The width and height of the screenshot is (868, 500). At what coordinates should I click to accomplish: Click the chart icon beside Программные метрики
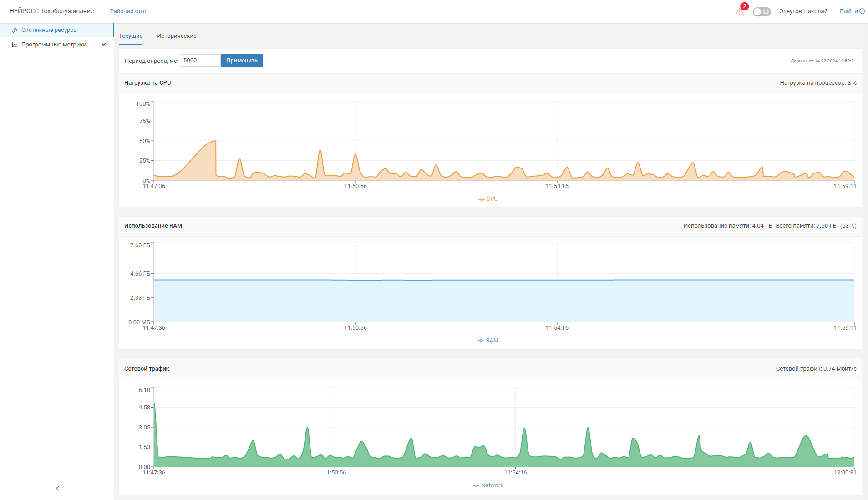coord(15,45)
